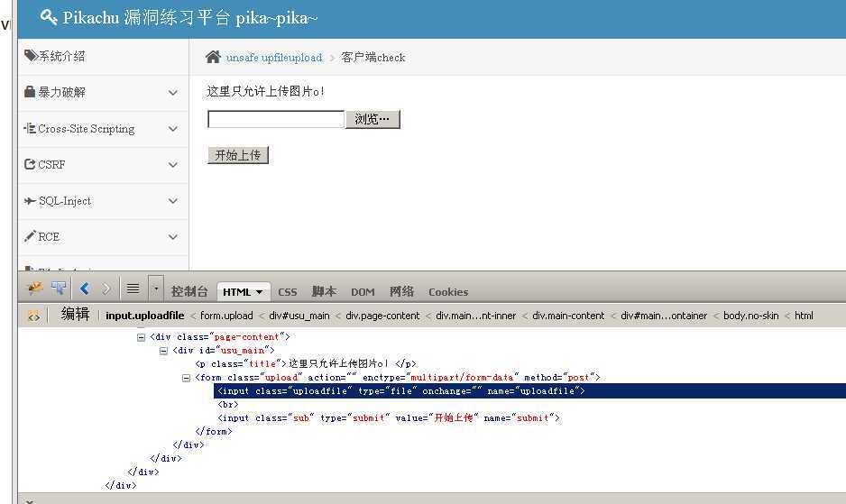Viewport: 846px width, 504px height.
Task: Select div.main-content in the element path
Action: pos(568,316)
